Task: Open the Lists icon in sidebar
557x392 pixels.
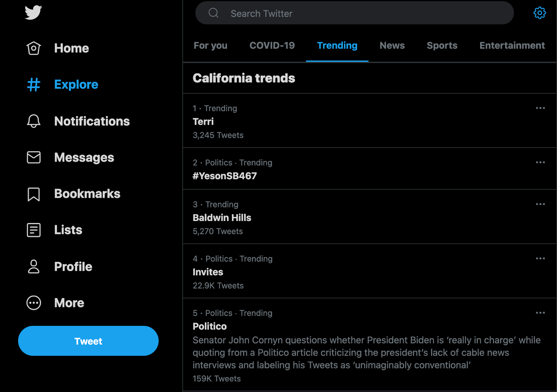Action: pyautogui.click(x=34, y=230)
